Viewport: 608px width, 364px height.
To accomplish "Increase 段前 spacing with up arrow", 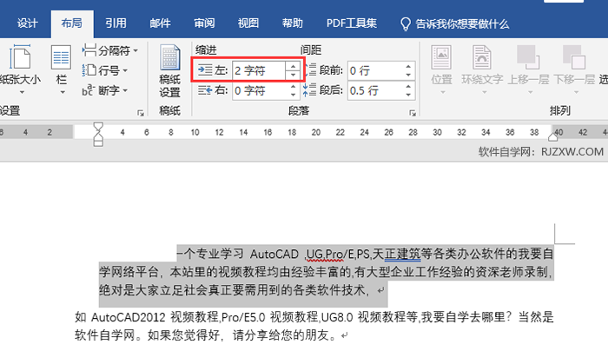I will point(408,66).
